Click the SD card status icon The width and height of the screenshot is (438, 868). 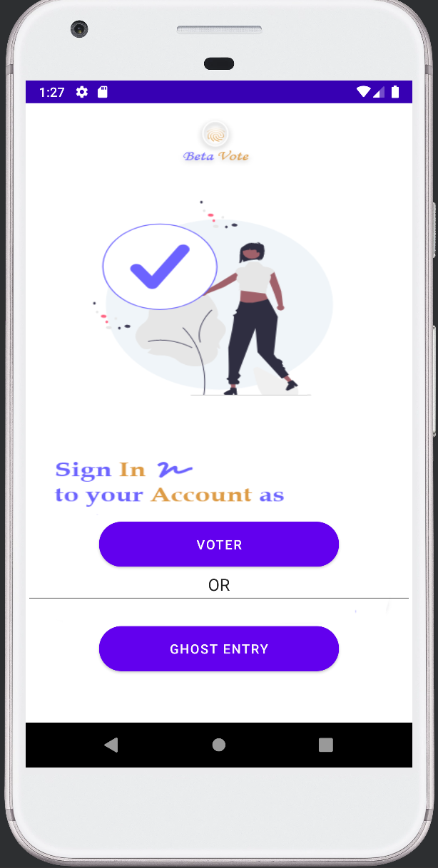[103, 92]
